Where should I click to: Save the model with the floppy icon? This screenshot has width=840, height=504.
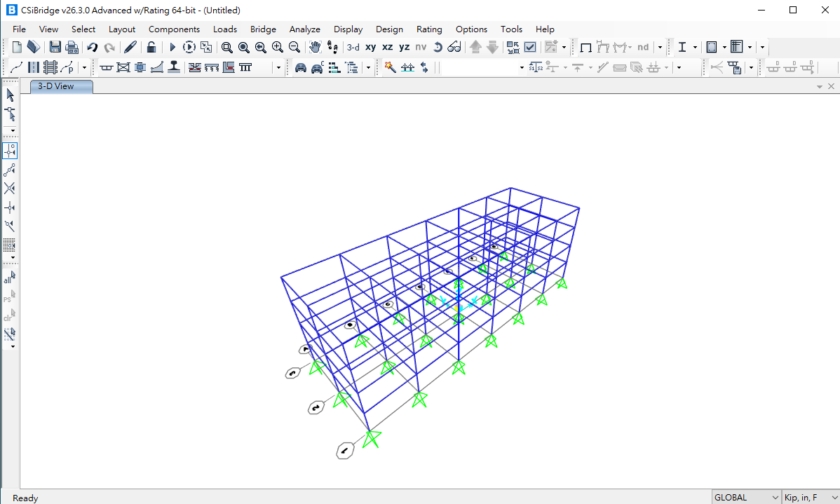(55, 47)
